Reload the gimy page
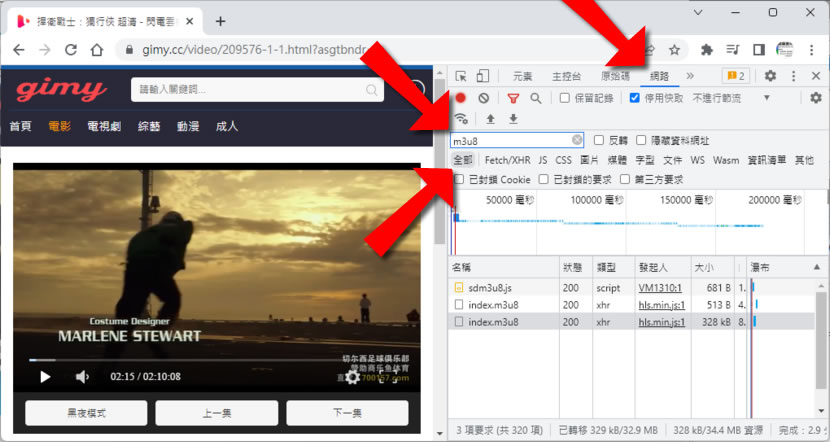The image size is (830, 442). tap(70, 50)
